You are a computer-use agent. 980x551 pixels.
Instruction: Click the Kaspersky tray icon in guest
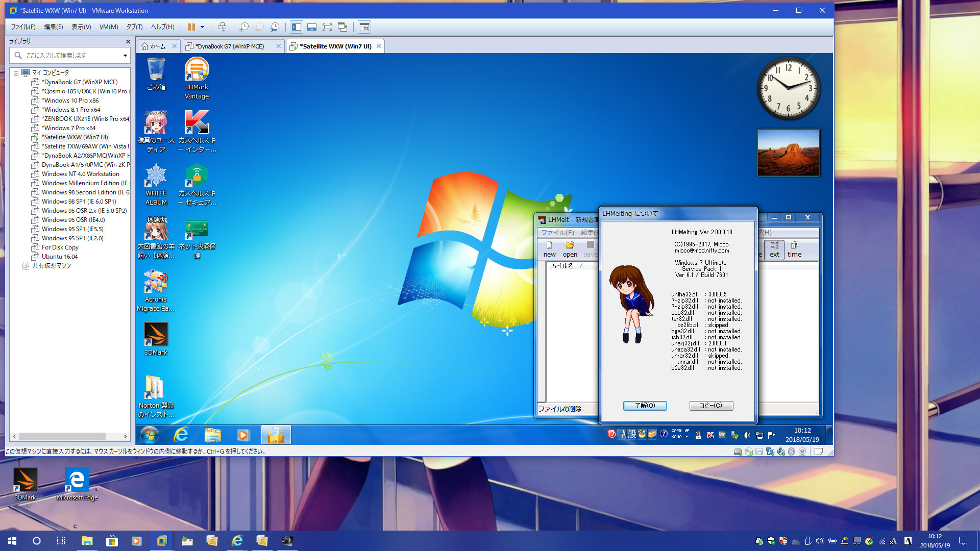[710, 435]
